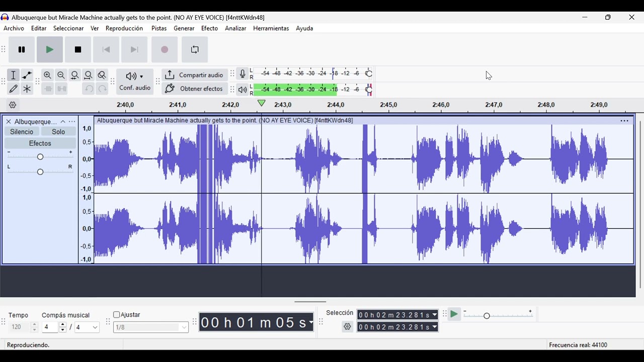The width and height of the screenshot is (644, 362).
Task: Click time signature numerator stepper
Action: (x=62, y=327)
